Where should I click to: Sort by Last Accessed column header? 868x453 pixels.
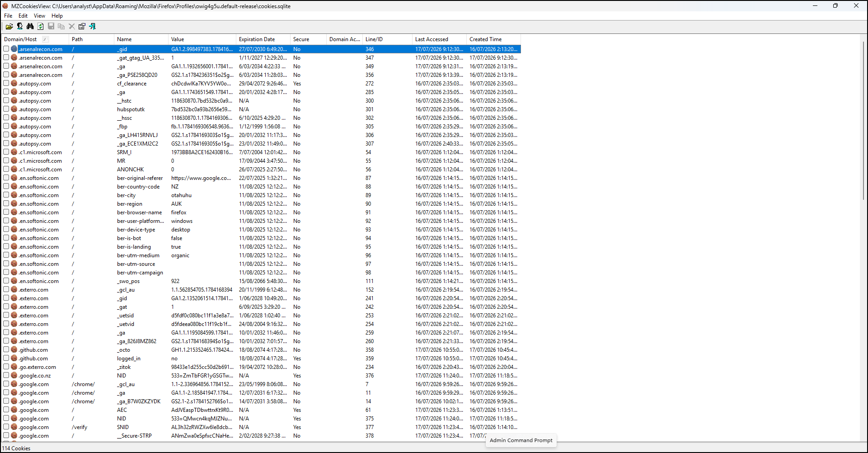(x=440, y=39)
